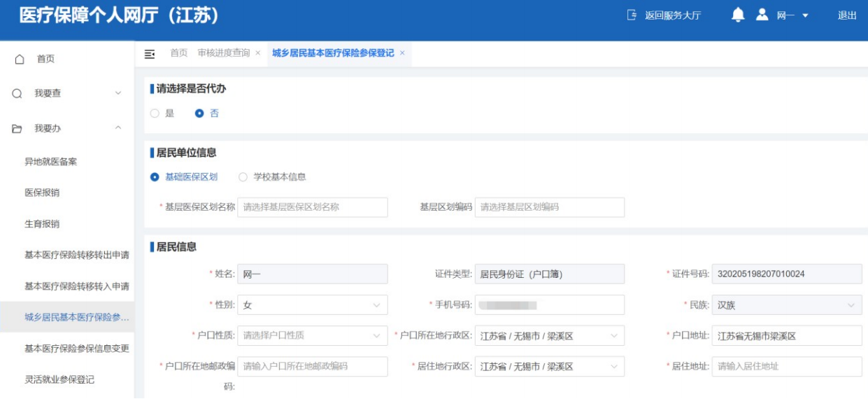
Task: Click the magnifier icon beside 我要查
Action: pos(17,94)
